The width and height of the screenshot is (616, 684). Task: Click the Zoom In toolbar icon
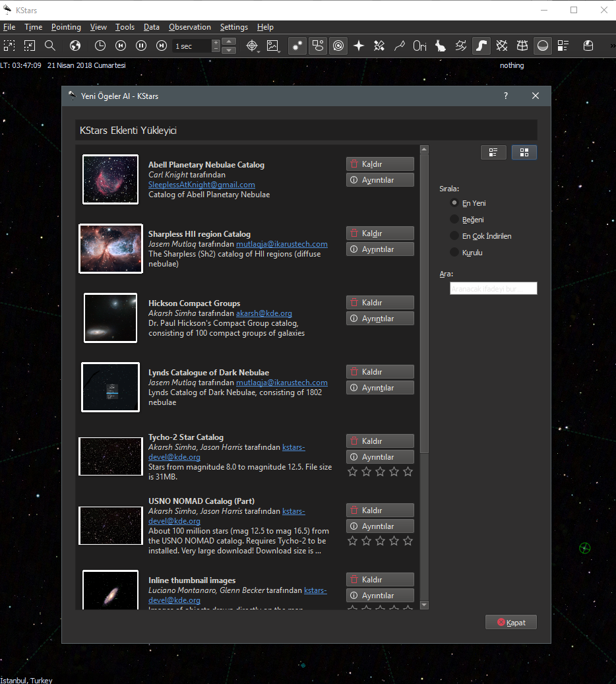coord(9,46)
